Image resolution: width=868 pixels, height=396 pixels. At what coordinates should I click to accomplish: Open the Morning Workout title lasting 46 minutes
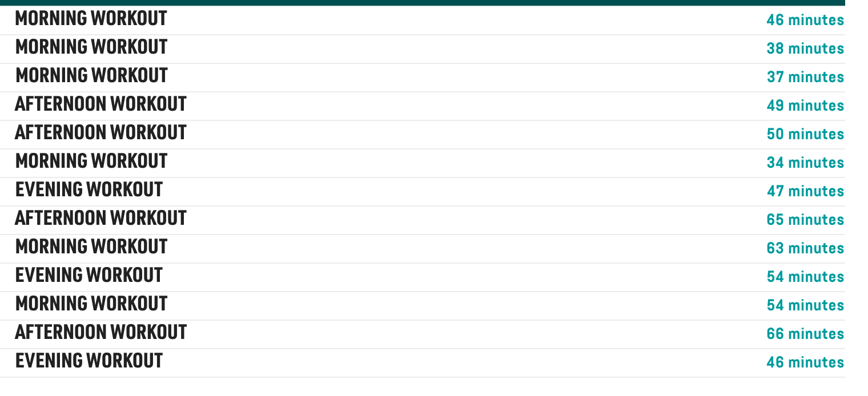point(91,19)
